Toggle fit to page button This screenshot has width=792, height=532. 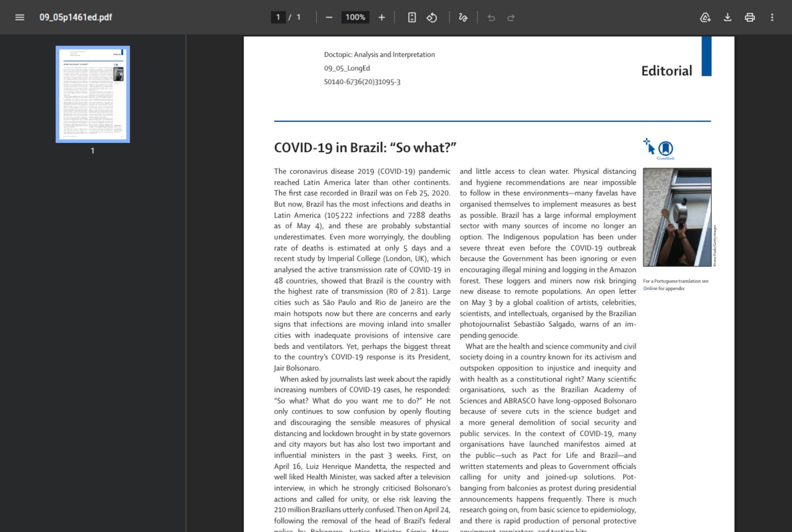pos(412,17)
